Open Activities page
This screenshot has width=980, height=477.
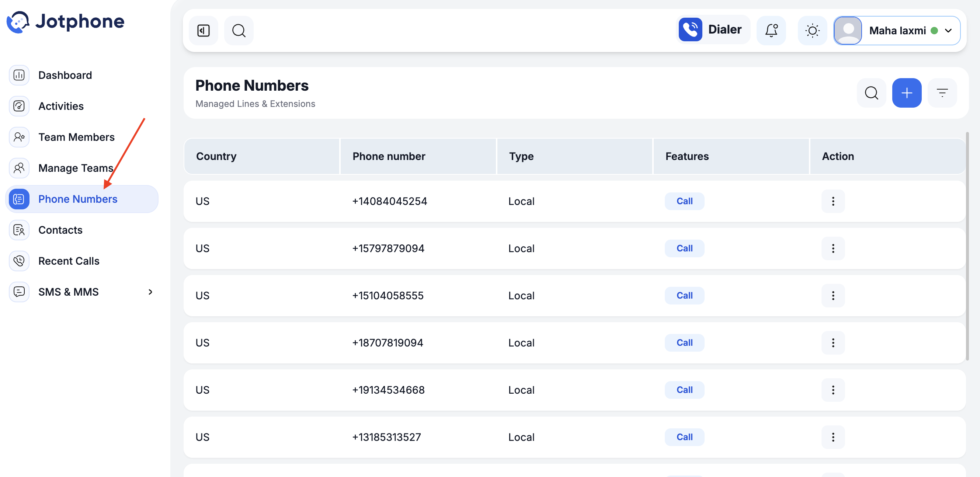82,106
